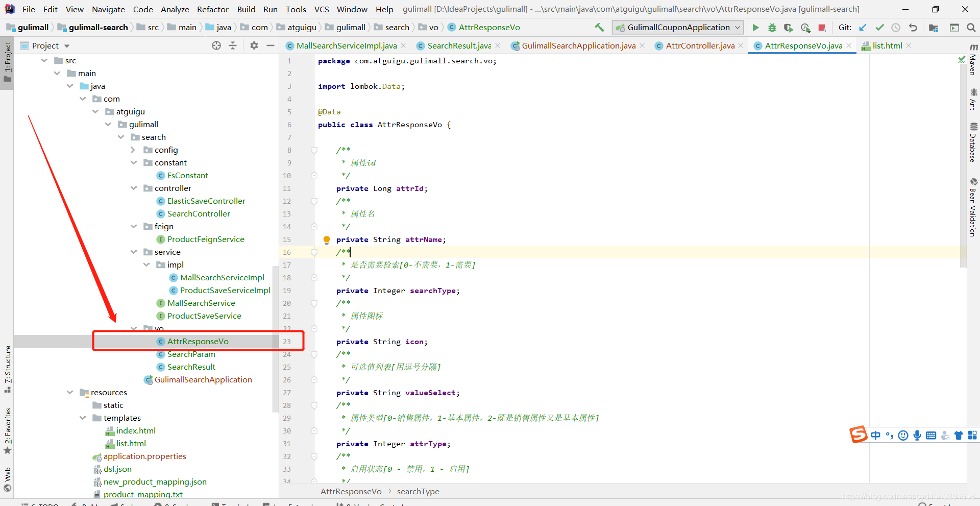Click the intention light bulb on line 15
Image resolution: width=980 pixels, height=506 pixels.
click(327, 239)
